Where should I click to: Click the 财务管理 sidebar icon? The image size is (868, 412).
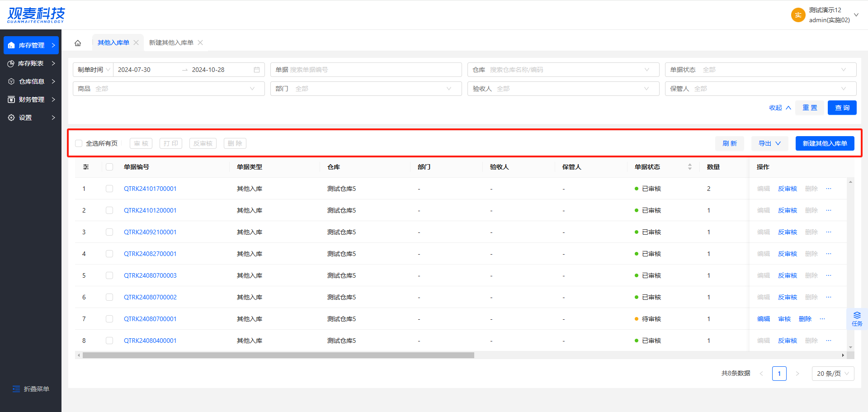[x=11, y=99]
